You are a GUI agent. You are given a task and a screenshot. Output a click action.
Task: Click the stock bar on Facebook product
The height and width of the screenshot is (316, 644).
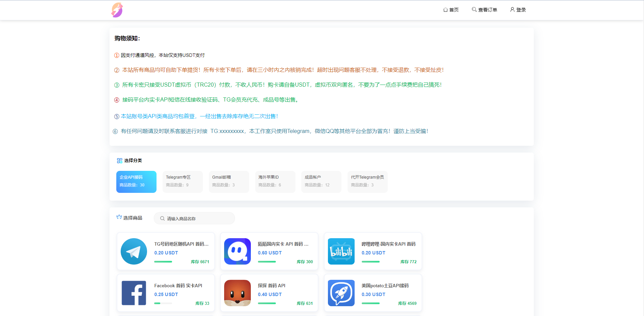[x=163, y=303]
